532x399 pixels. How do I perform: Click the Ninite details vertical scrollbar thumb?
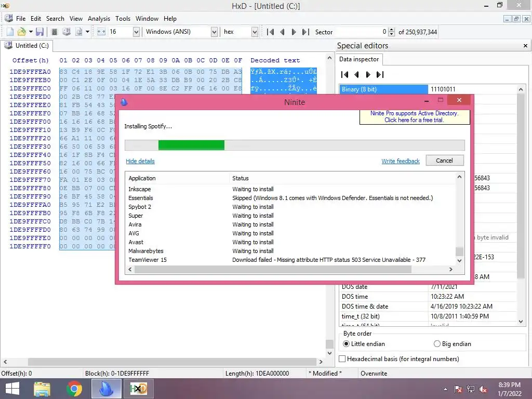coord(459,251)
